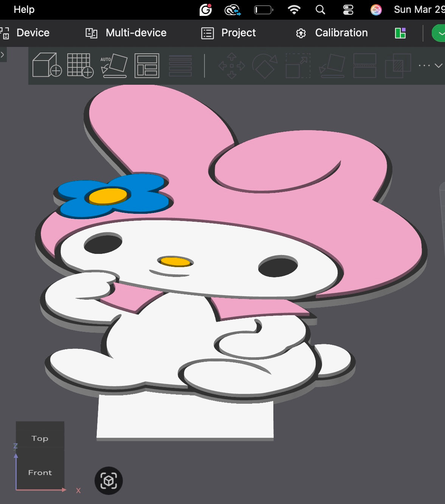Select the yellow flower center

(108, 196)
